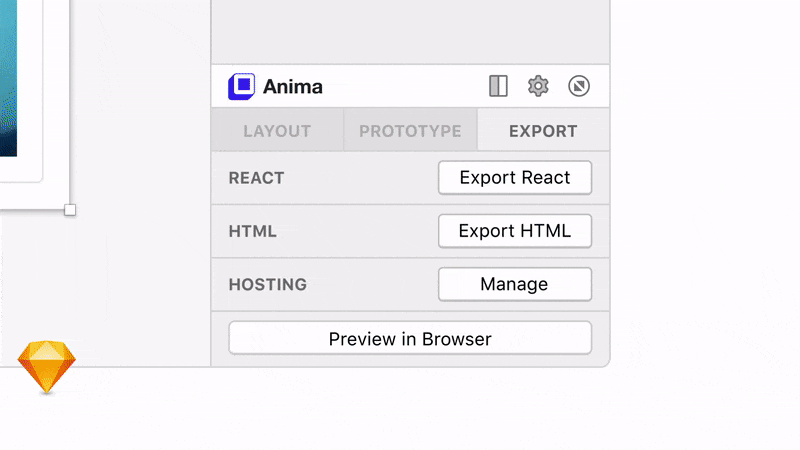Image resolution: width=800 pixels, height=450 pixels.
Task: Open the Prototype tab
Action: 410,131
